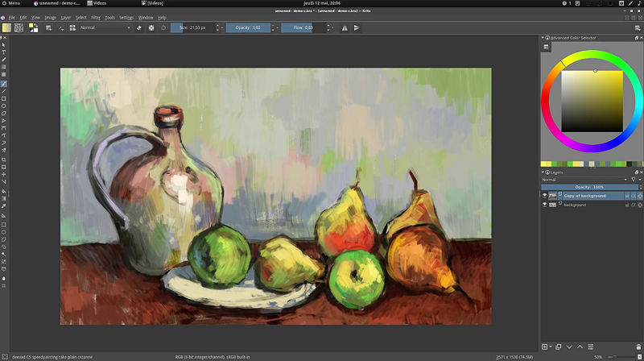This screenshot has height=361, width=644.
Task: Select the Text tool in toolbox
Action: coord(4,52)
